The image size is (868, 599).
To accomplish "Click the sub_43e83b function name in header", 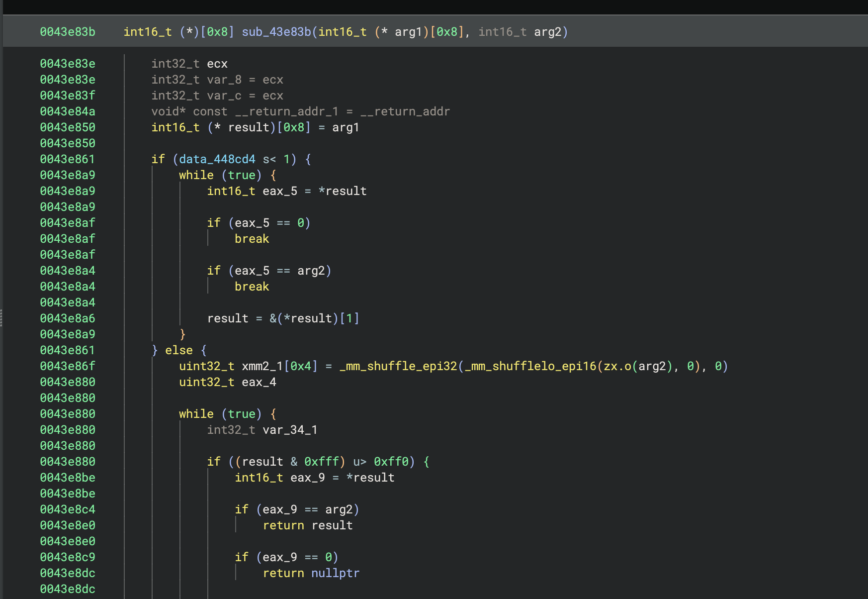I will click(276, 32).
